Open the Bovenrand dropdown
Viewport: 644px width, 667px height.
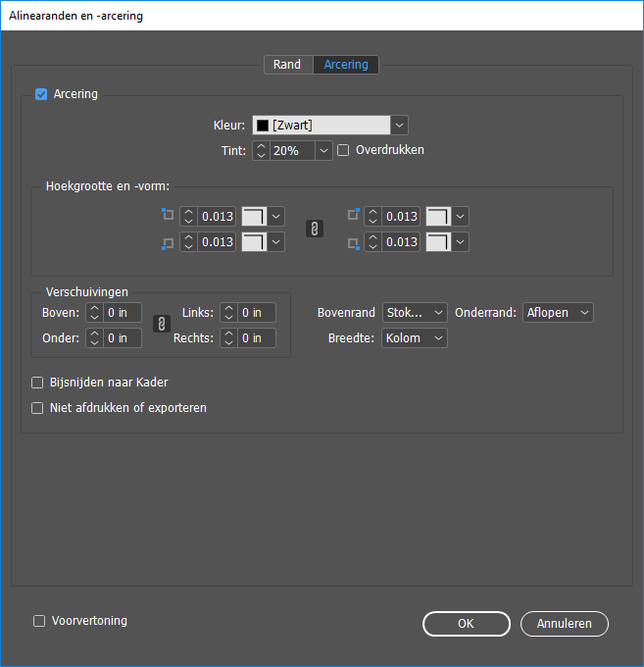pyautogui.click(x=415, y=313)
